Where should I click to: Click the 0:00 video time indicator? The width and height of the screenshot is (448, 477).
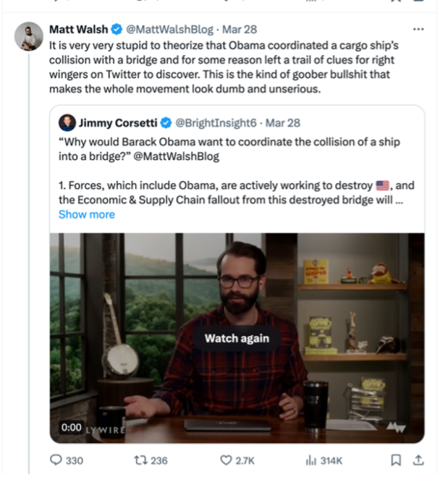(x=71, y=427)
